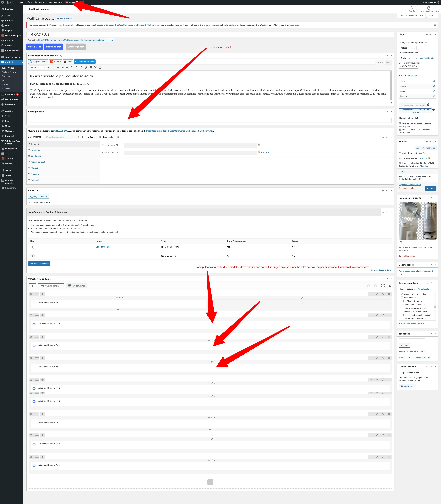Show the toolbar toggle keyboard icon
Viewport: 441px width, 504px height.
click(100, 67)
